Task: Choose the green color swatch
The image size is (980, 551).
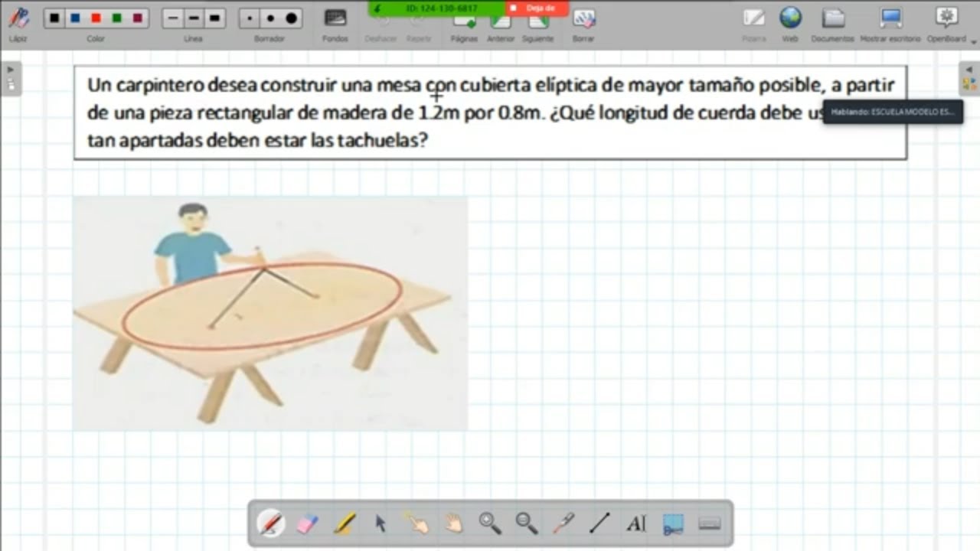Action: [x=116, y=18]
